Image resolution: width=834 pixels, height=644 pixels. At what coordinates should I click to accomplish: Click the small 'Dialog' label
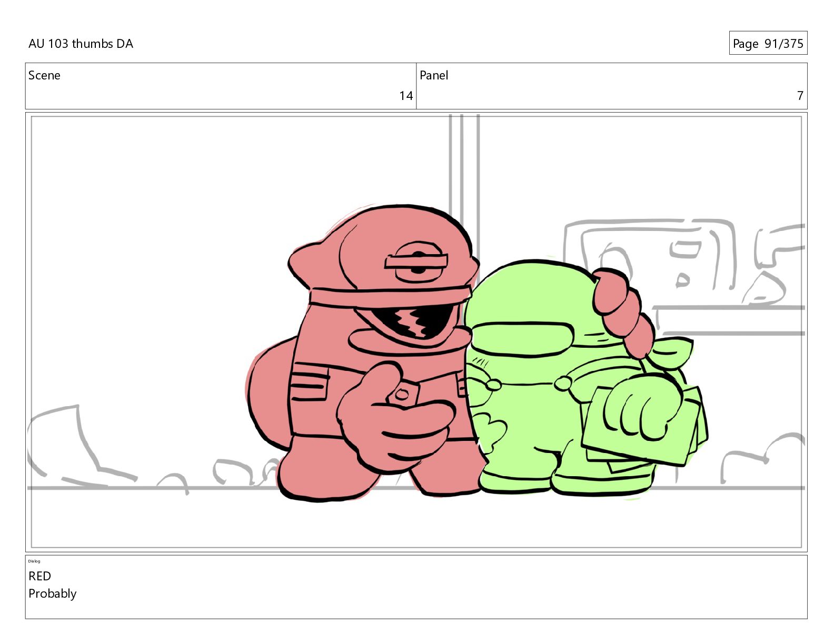point(34,561)
